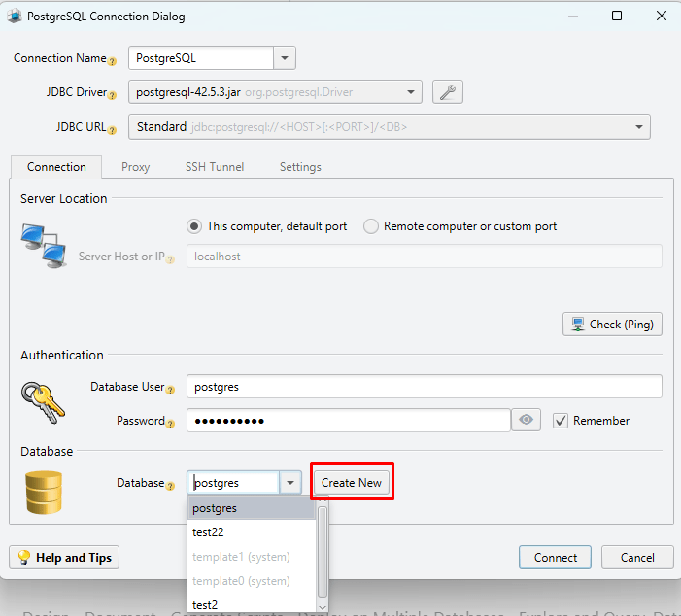The image size is (681, 616).
Task: Click the Database name text field
Action: (x=233, y=483)
